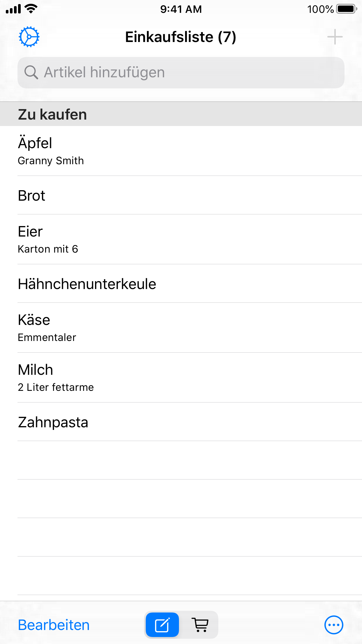Select the Brot list item

(x=181, y=195)
